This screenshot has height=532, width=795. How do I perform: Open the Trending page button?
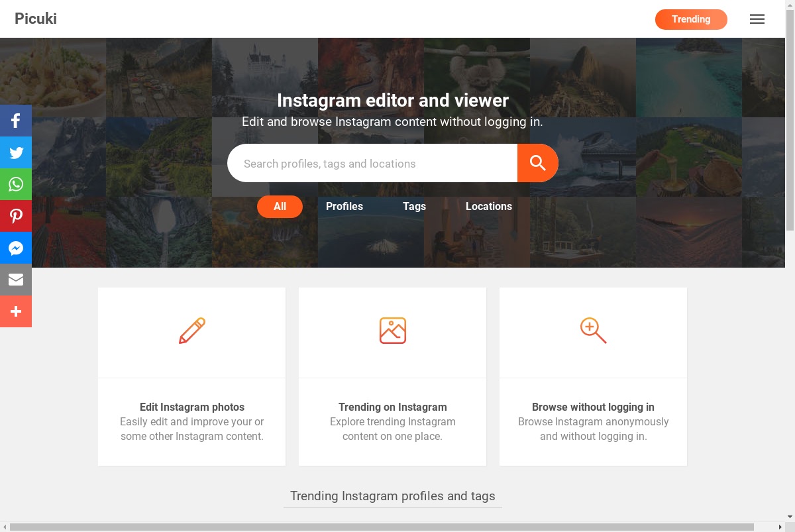pyautogui.click(x=691, y=19)
